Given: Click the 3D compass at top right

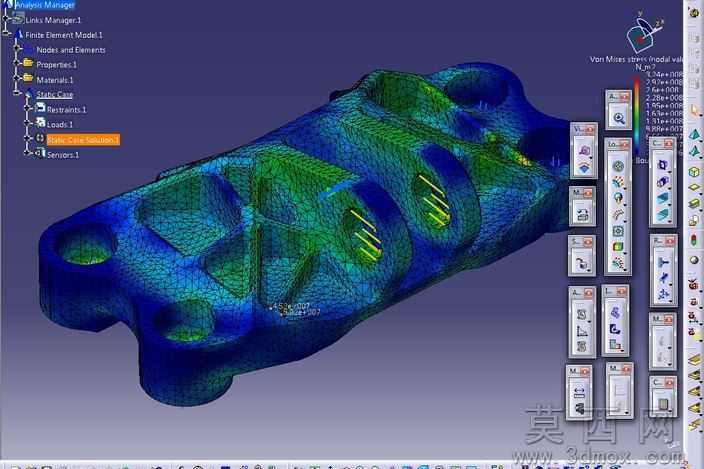Looking at the screenshot, I should [643, 35].
